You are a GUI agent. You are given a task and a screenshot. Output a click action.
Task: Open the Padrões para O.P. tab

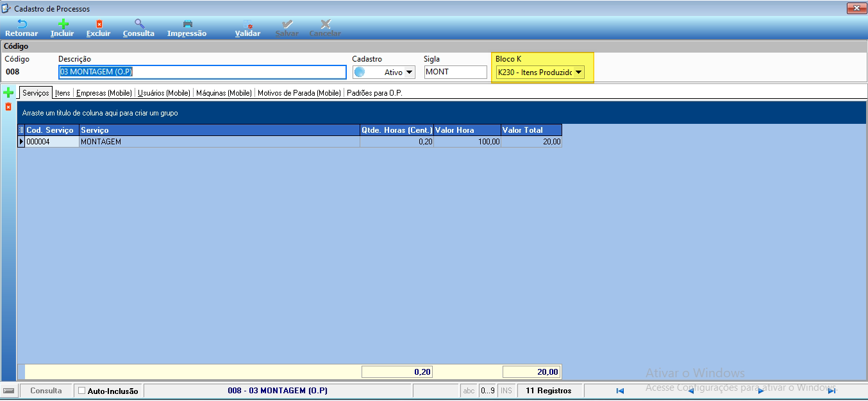pyautogui.click(x=374, y=92)
